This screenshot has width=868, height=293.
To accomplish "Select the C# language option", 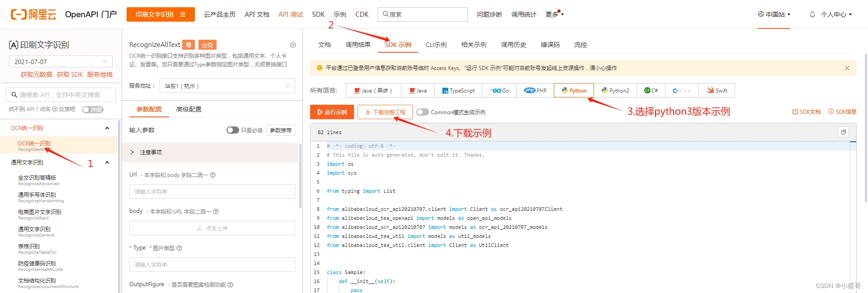I will point(651,90).
